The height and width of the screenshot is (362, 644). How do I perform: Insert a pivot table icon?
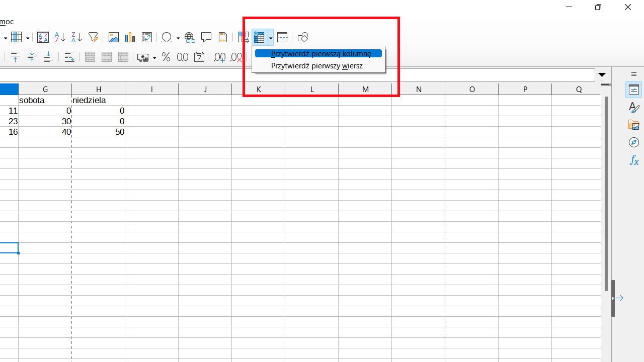tap(147, 37)
